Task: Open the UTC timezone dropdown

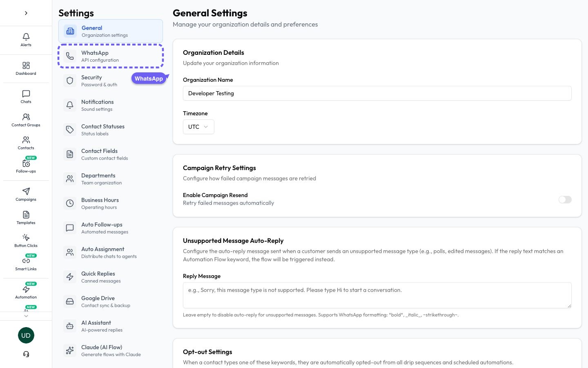Action: point(198,127)
